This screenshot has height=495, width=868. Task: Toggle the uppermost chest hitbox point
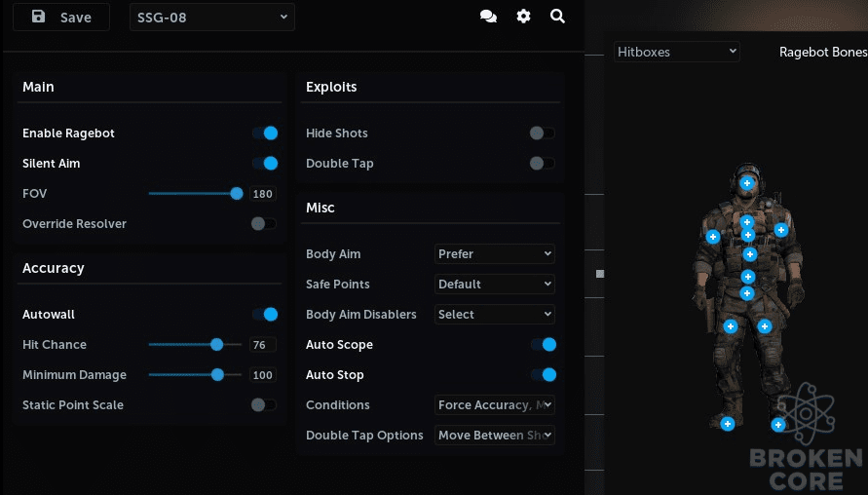(747, 222)
